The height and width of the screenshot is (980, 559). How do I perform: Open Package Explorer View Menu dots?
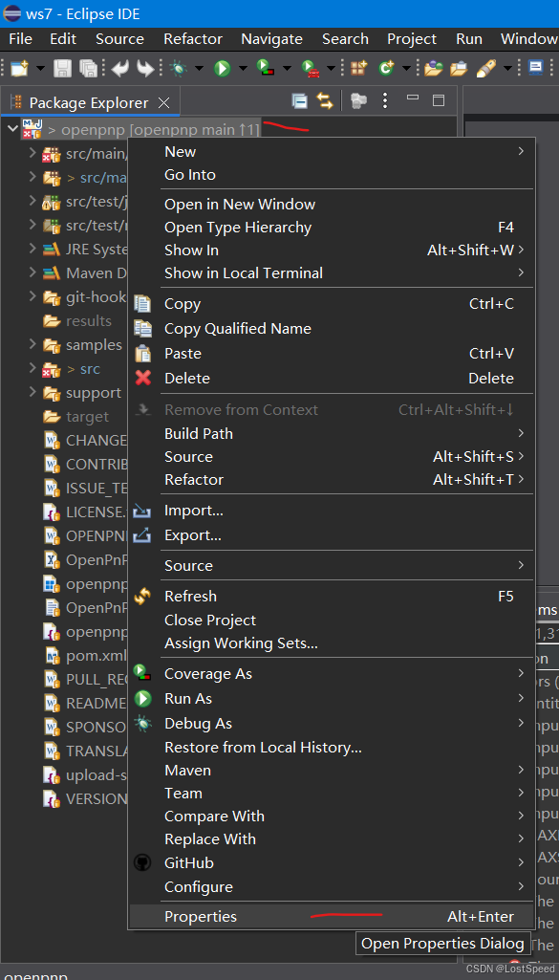385,100
